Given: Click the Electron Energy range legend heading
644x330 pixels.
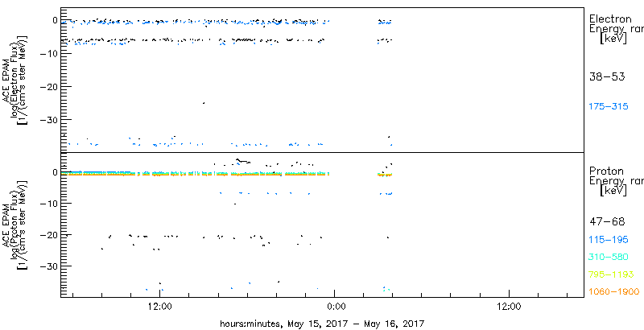Looking at the screenshot, I should click(x=616, y=29).
